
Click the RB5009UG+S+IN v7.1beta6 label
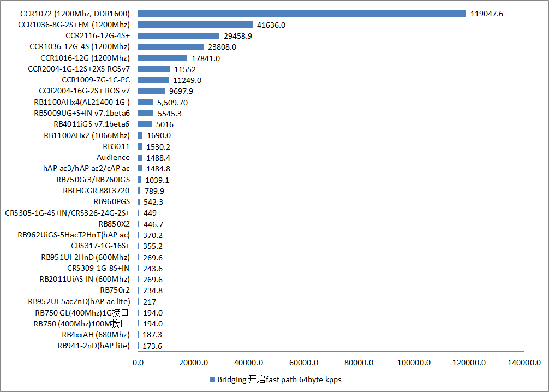[x=82, y=113]
